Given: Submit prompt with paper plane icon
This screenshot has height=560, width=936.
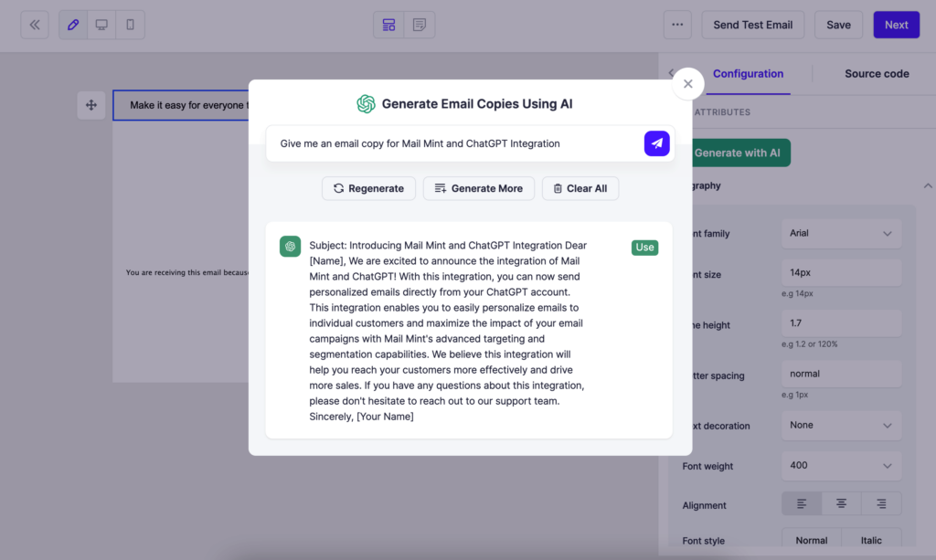Looking at the screenshot, I should point(656,143).
